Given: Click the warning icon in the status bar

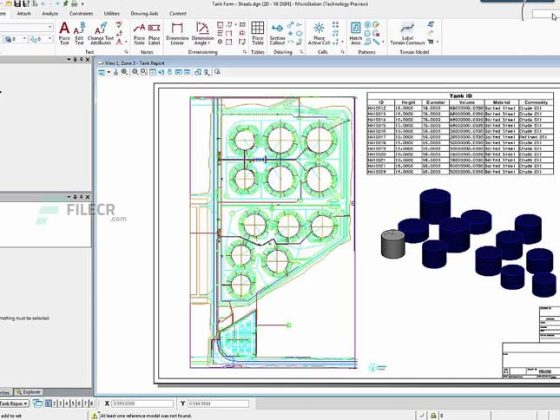Looking at the screenshot, I should (94, 416).
